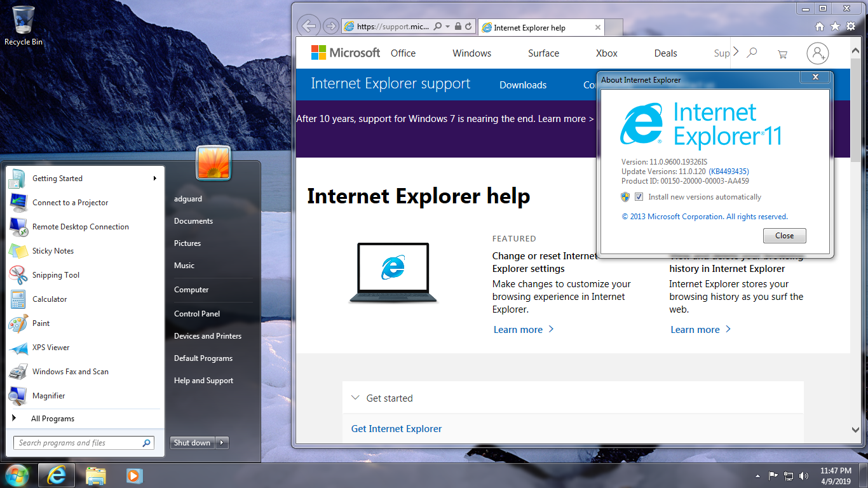Open Help and Support
This screenshot has width=868, height=488.
click(203, 381)
